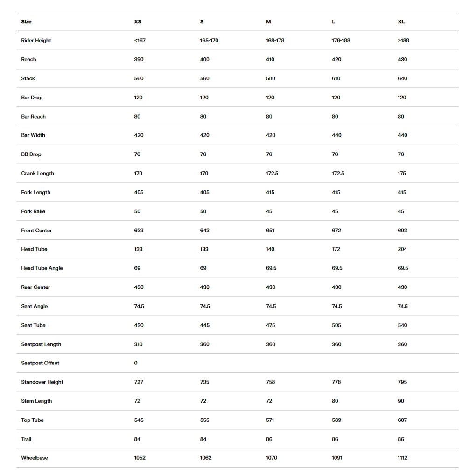Select the Standover Height row label

pos(42,382)
